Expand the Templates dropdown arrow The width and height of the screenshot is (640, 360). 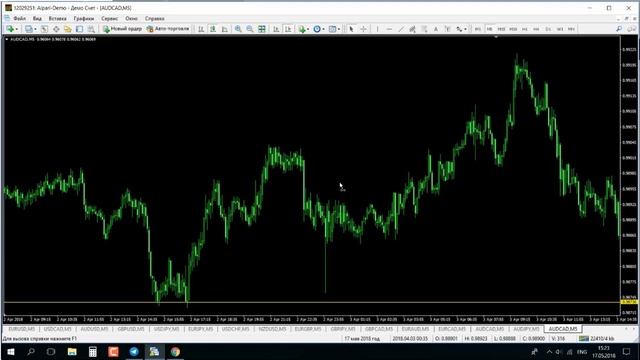pos(339,29)
